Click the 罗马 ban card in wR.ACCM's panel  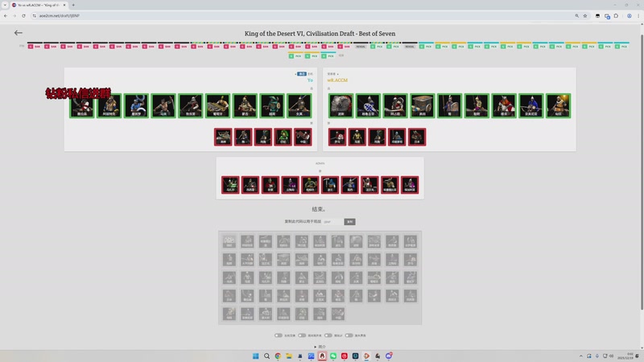coord(337,137)
